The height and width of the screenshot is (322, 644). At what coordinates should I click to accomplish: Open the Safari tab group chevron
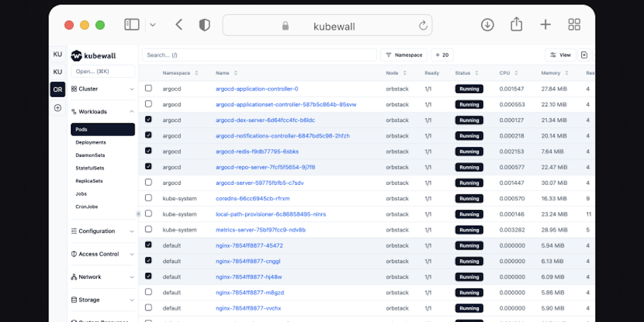pyautogui.click(x=153, y=25)
